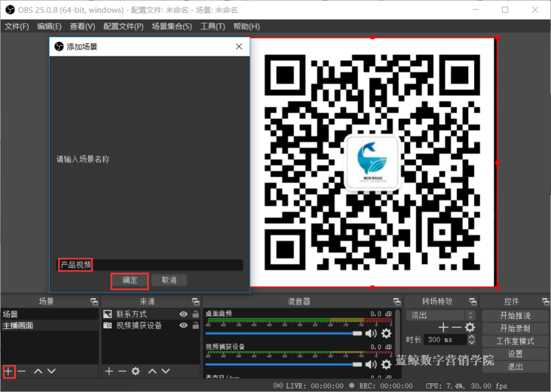551x392 pixels.
Task: Open 文件(F) menu
Action: tap(17, 26)
